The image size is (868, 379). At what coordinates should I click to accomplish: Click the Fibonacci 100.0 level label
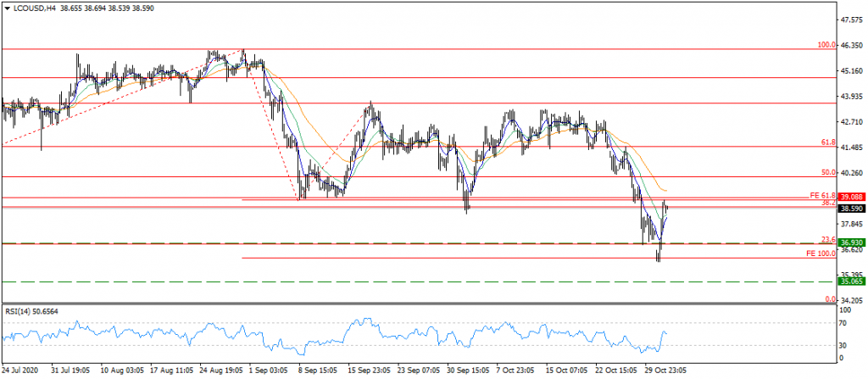coord(826,44)
